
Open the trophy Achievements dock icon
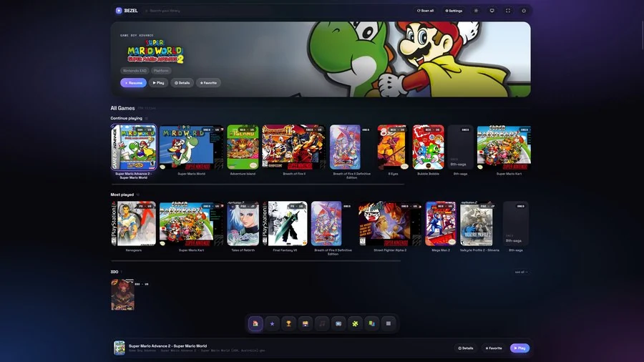pos(289,323)
